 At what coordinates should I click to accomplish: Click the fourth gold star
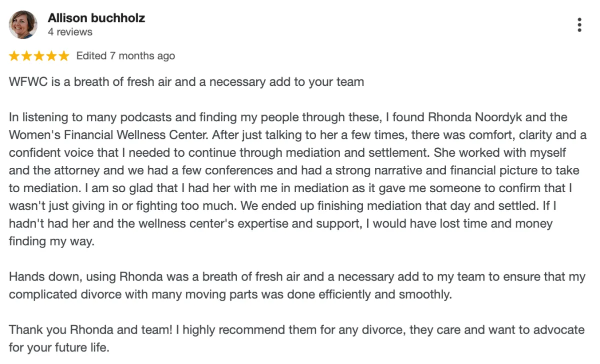(x=51, y=56)
